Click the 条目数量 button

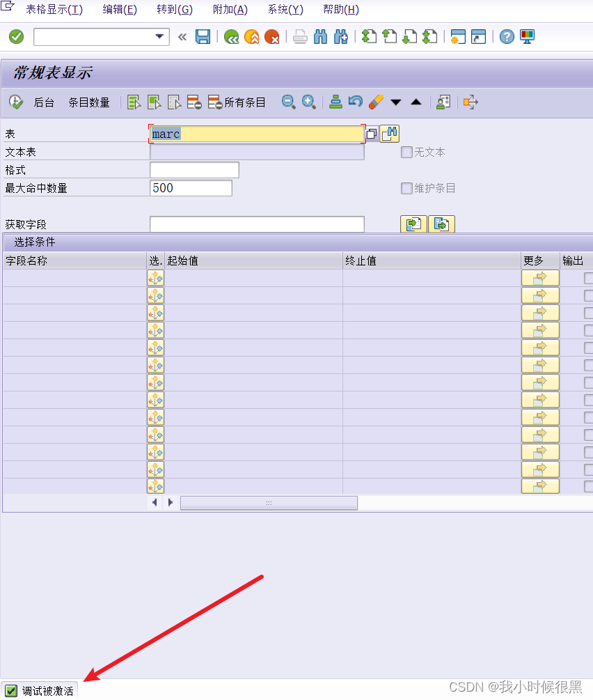click(89, 102)
